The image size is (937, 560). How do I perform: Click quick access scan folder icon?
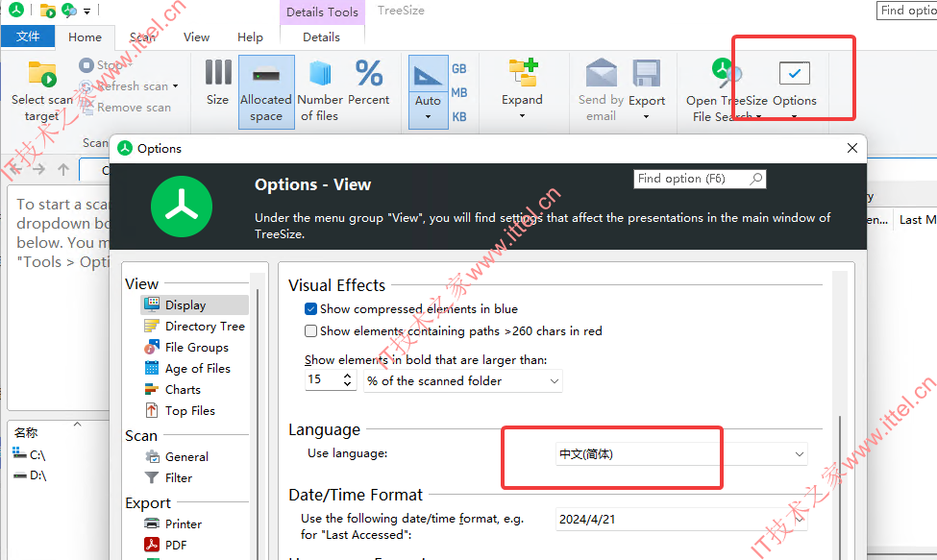click(47, 11)
